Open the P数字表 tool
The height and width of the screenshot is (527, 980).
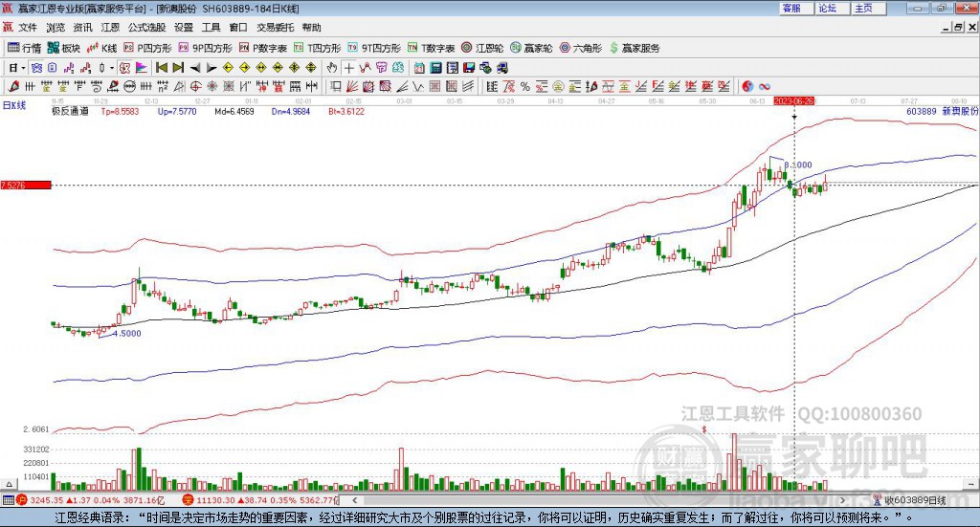tap(262, 48)
